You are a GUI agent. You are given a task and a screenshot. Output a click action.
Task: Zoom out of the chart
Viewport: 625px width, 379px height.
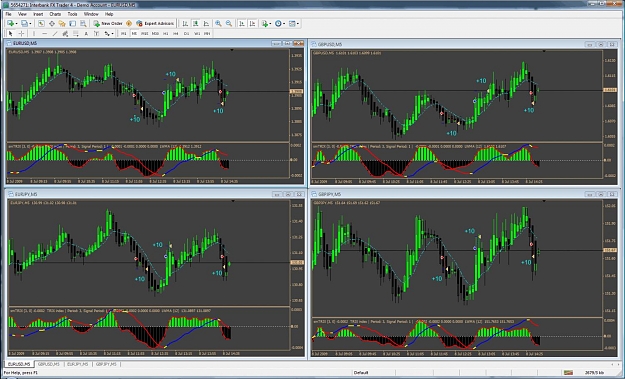[229, 24]
